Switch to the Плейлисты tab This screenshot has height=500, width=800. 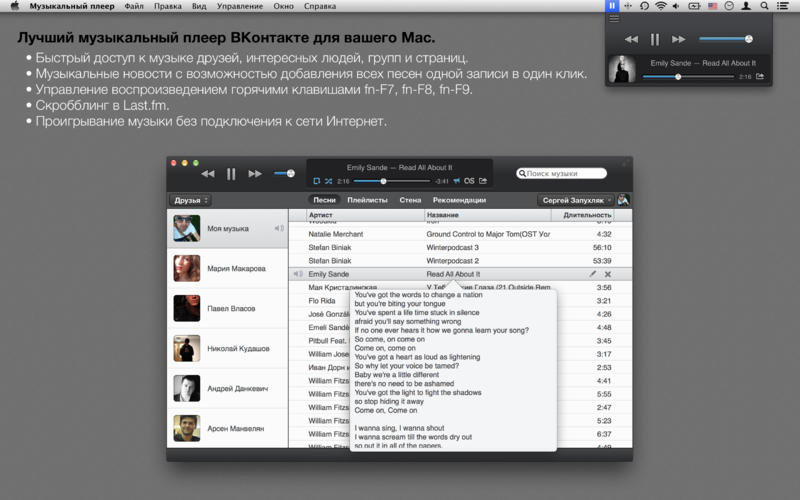(x=367, y=200)
